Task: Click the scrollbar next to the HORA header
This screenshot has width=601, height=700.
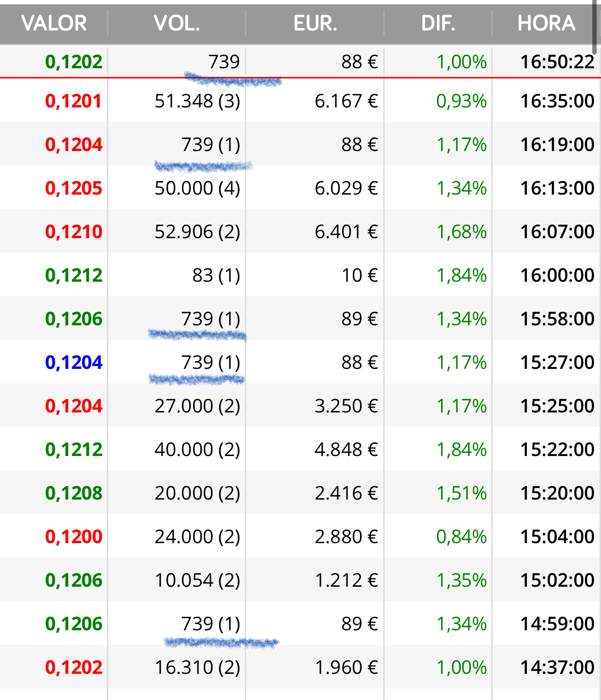Action: click(x=595, y=27)
